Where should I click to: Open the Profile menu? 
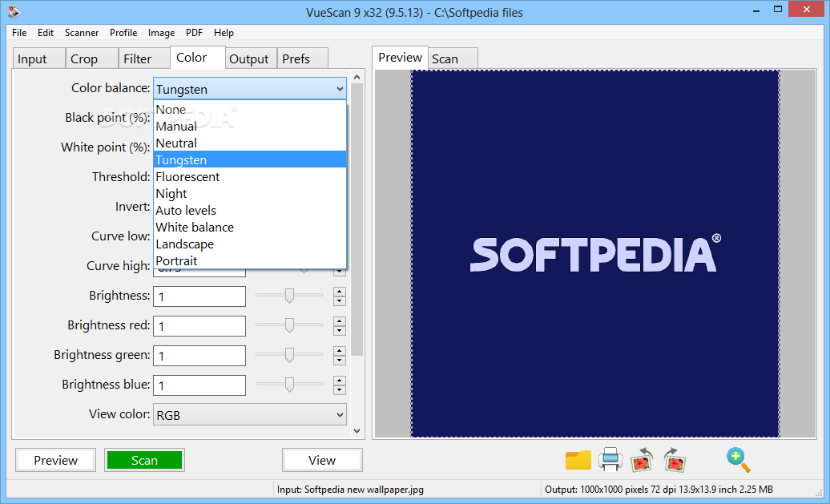123,33
